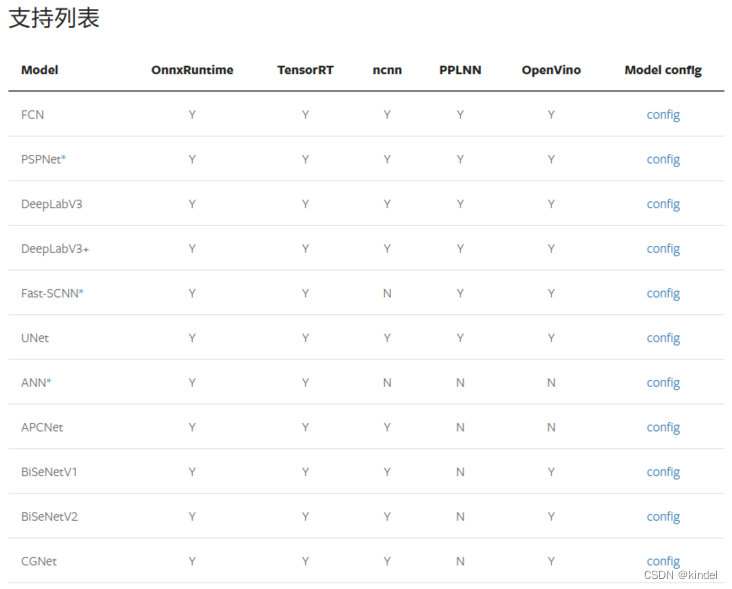Open the config link for UNet
732x589 pixels.
[x=663, y=338]
